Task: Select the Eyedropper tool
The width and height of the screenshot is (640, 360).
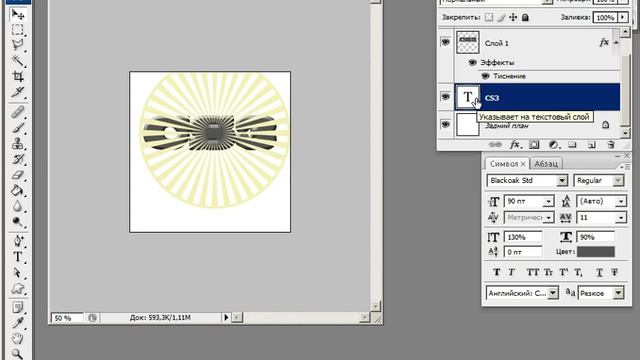Action: [x=18, y=323]
